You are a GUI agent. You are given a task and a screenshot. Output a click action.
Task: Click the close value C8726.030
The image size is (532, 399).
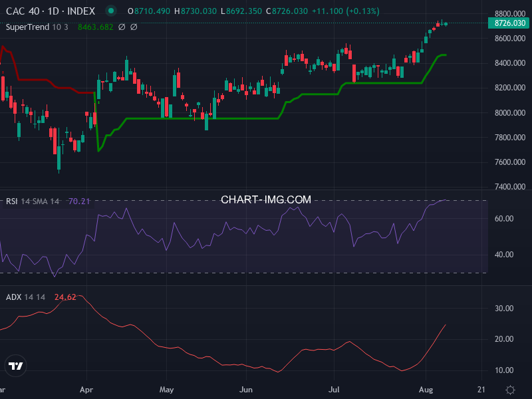pyautogui.click(x=287, y=11)
